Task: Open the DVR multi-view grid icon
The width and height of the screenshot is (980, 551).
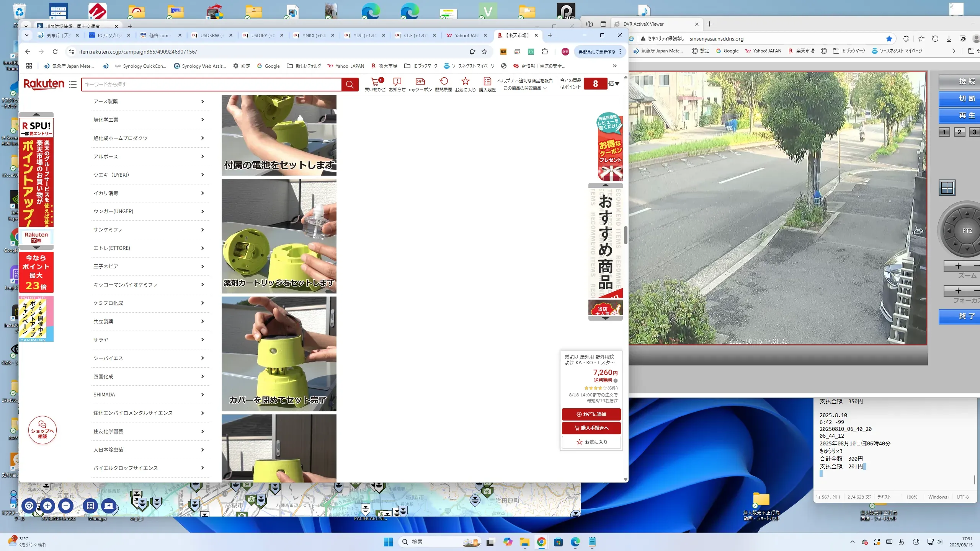Action: tap(947, 188)
